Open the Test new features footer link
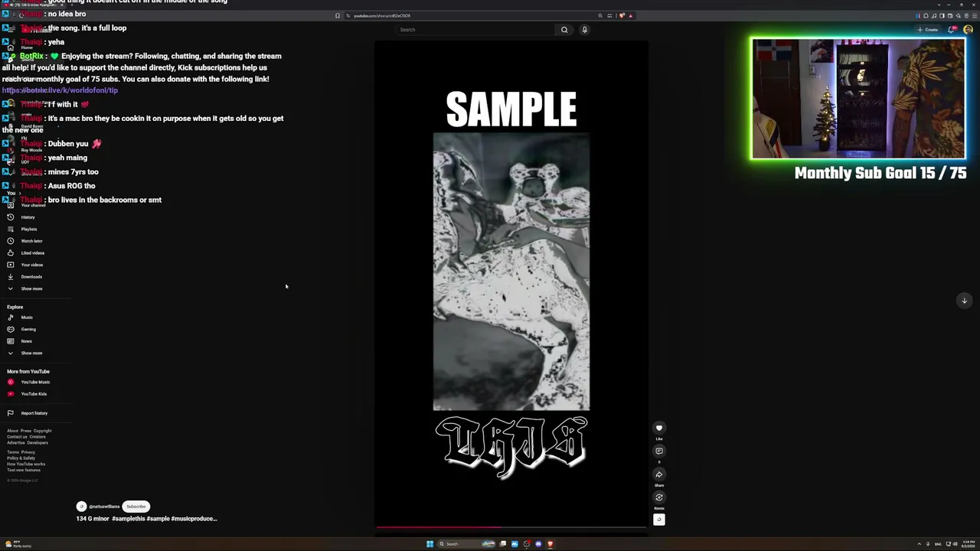This screenshot has height=551, width=980. click(24, 470)
